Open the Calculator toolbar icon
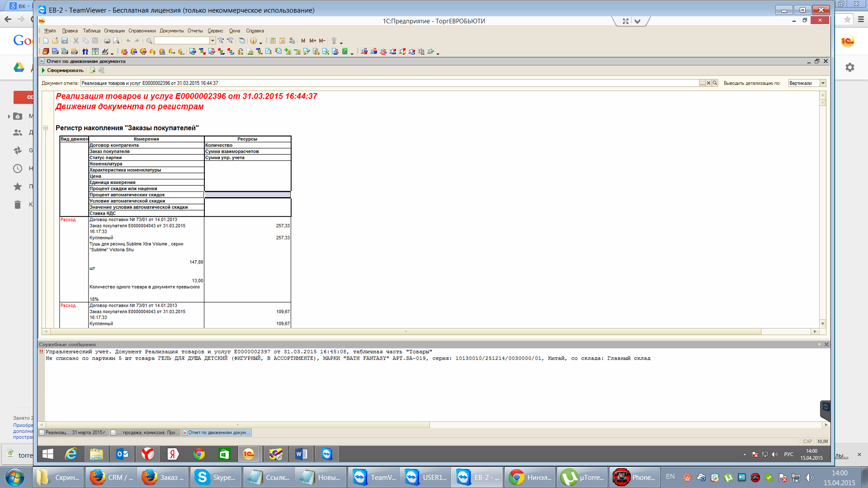Screen dimensions: 868x488 (273, 41)
